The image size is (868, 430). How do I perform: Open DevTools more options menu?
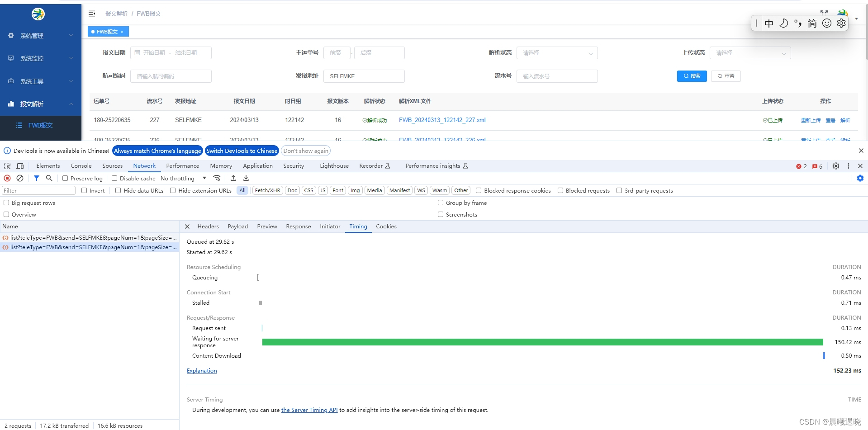click(849, 166)
